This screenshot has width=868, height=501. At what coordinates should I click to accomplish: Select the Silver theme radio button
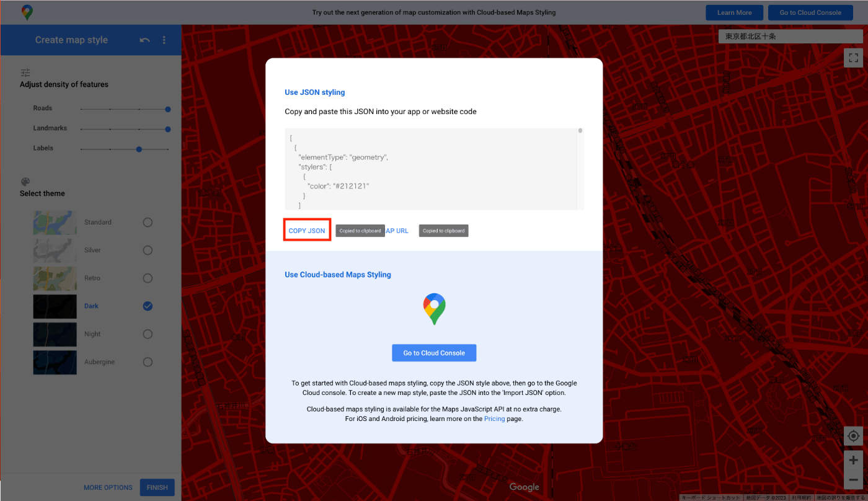tap(148, 250)
